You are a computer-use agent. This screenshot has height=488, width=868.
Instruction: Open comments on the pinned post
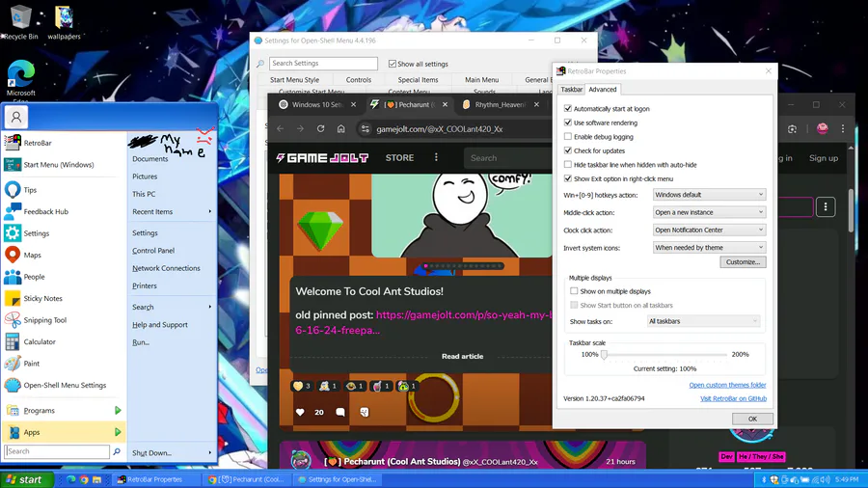(x=340, y=412)
